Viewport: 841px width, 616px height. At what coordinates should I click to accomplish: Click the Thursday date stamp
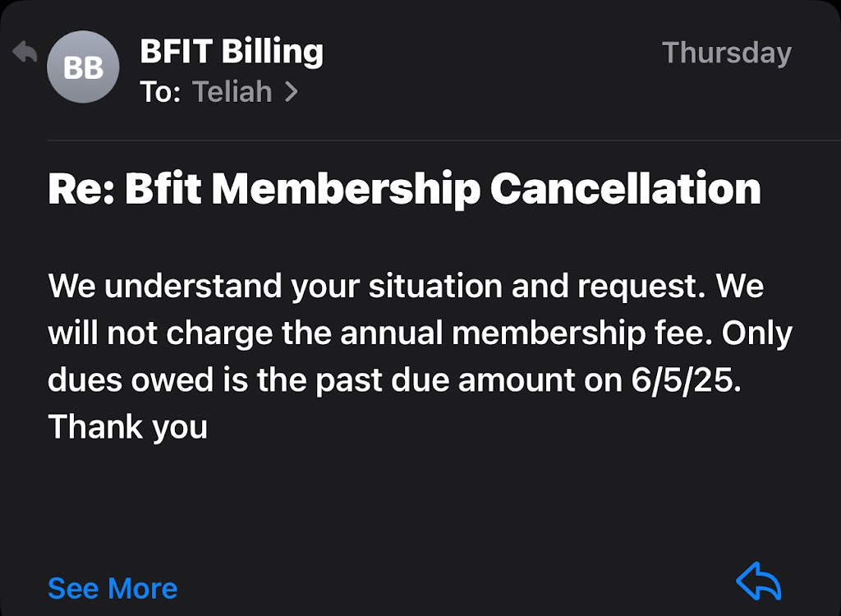click(726, 53)
